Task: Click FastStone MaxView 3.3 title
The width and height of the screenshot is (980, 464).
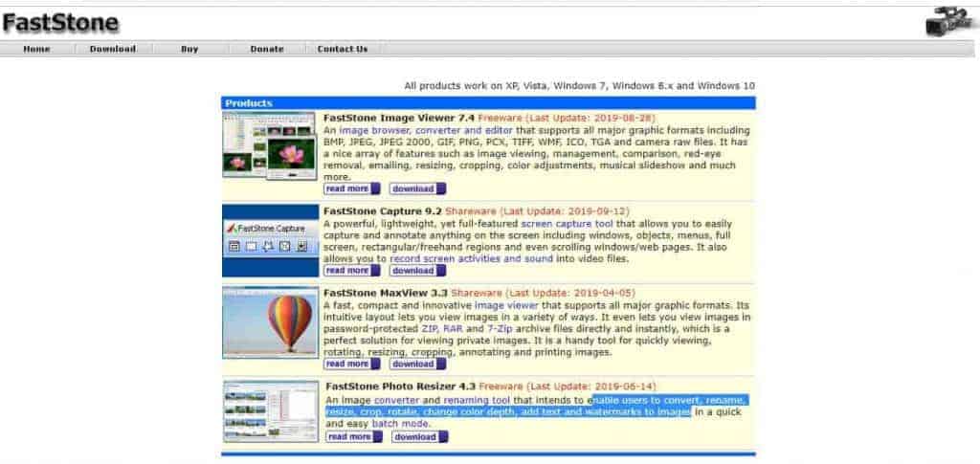Action: (386, 293)
